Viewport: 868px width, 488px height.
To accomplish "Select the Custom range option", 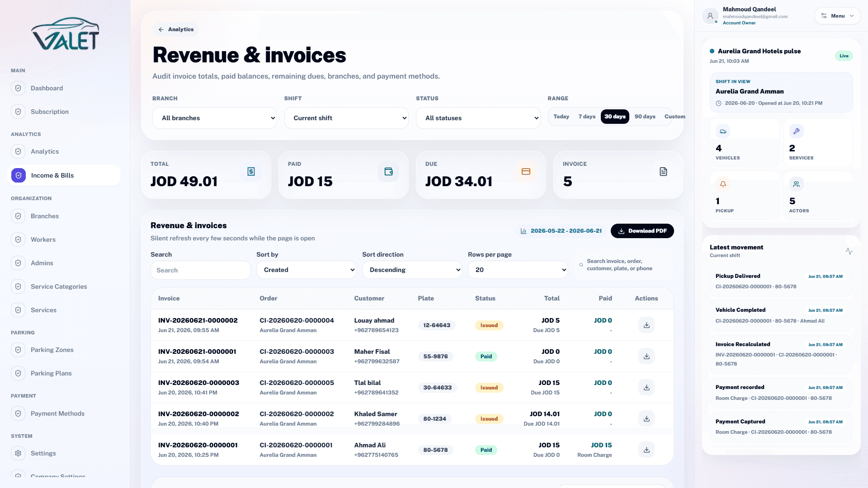I will click(675, 117).
